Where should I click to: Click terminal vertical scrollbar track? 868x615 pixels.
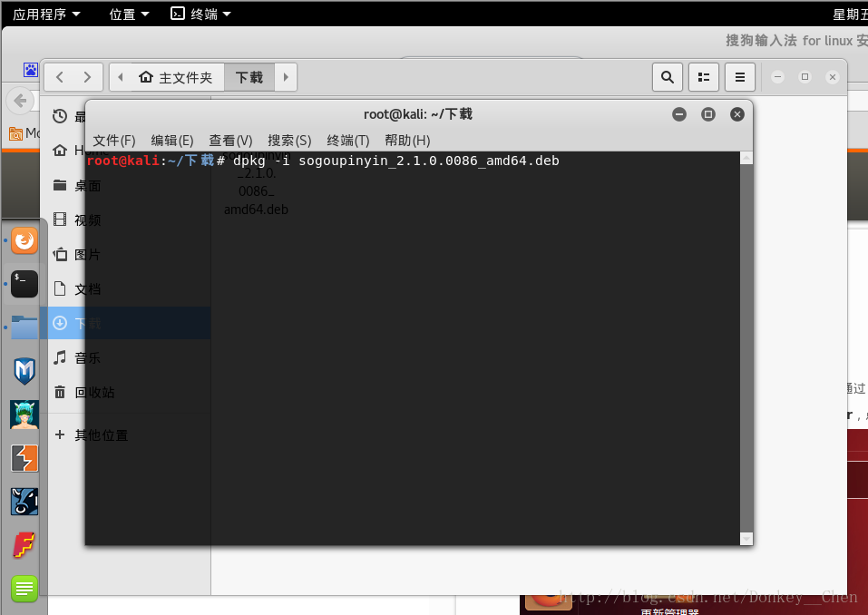coord(746,348)
